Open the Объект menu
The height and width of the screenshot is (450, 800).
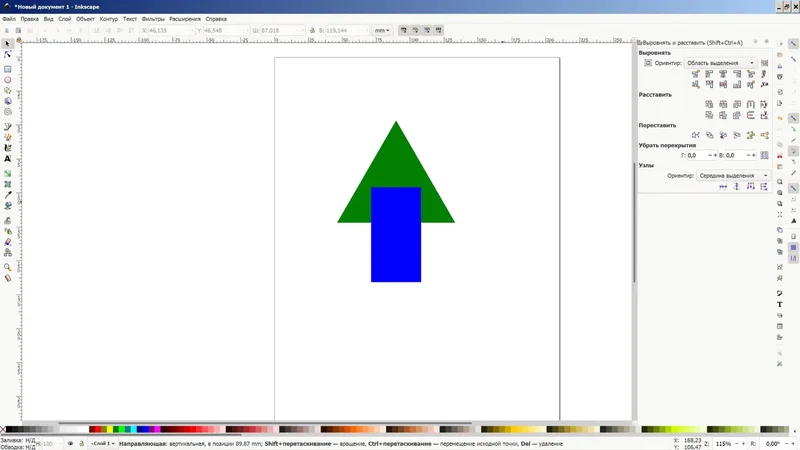click(x=85, y=19)
